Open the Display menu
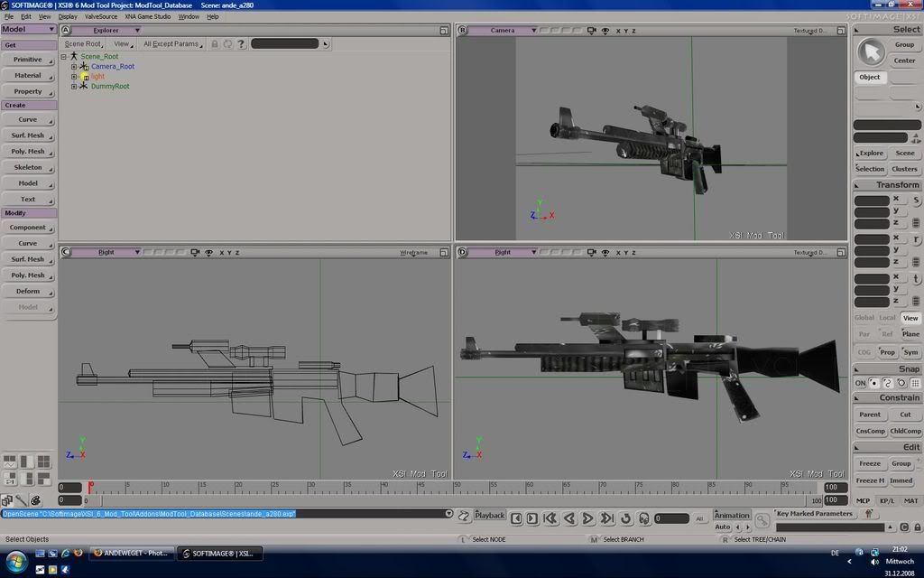Viewport: 924px width, 578px height. 68,16
